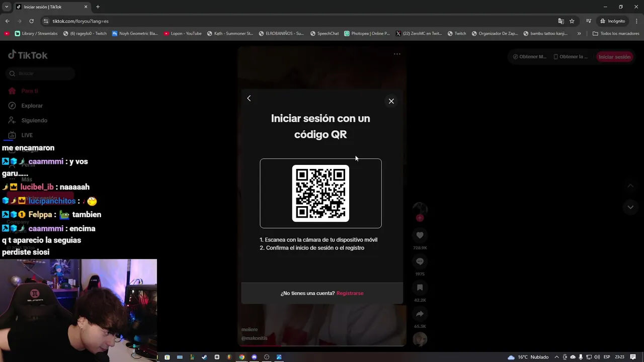Open the SpeechChat bookmark
The height and width of the screenshot is (362, 644).
[324, 34]
